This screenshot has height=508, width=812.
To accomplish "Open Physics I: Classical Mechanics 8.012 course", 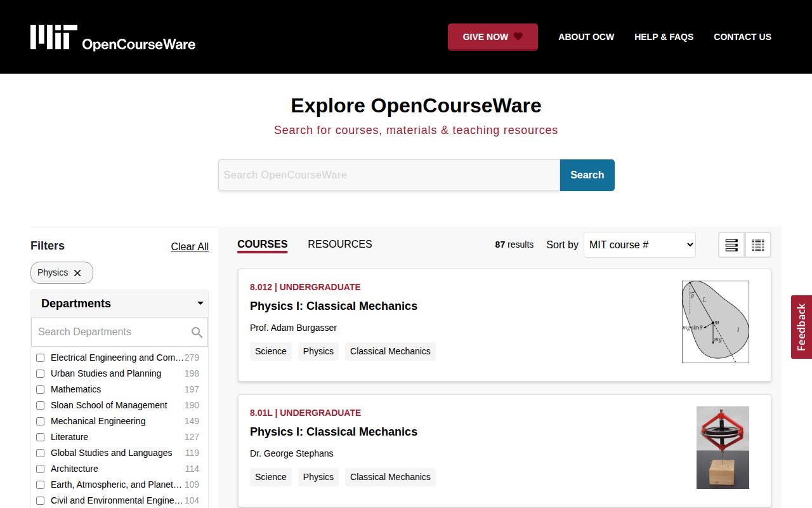I will 333,306.
